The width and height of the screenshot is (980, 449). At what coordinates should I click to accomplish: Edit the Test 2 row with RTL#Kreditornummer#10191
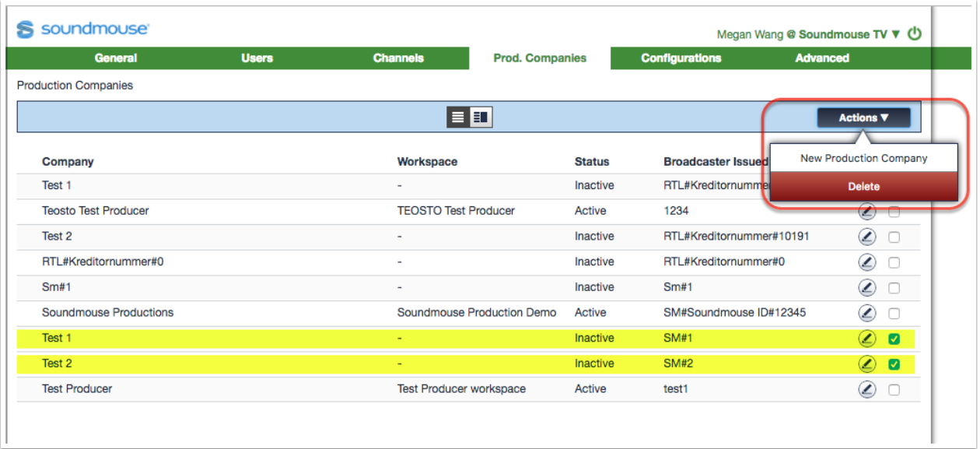867,237
